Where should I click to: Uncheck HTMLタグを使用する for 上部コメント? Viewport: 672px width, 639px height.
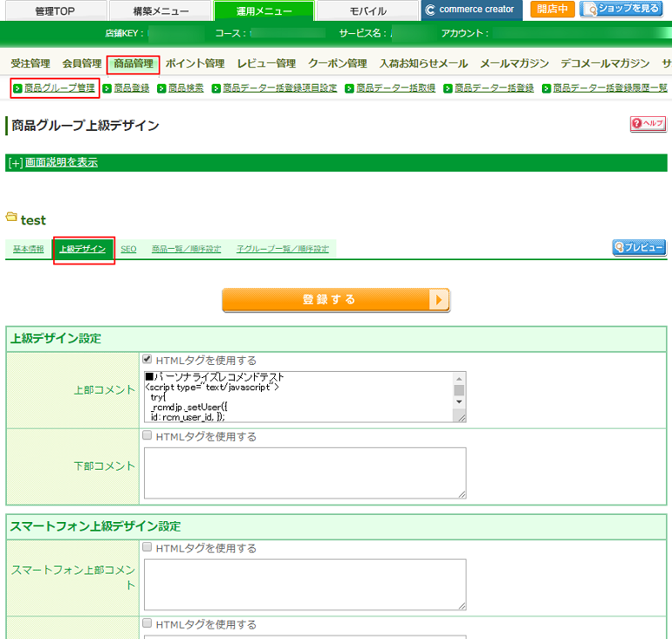click(147, 359)
